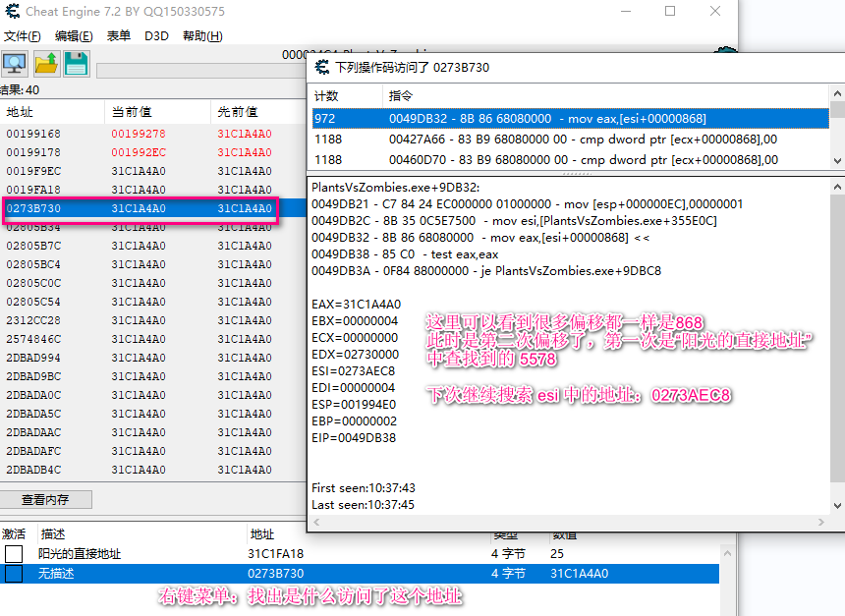Screen dimensions: 845x616
Task: Select the result row at address 0019FA18
Action: 153,190
